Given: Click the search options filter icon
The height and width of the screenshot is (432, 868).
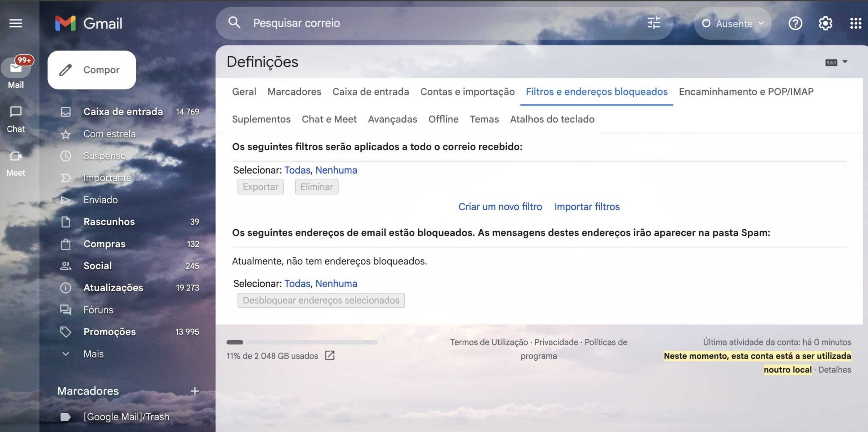Looking at the screenshot, I should pyautogui.click(x=654, y=23).
